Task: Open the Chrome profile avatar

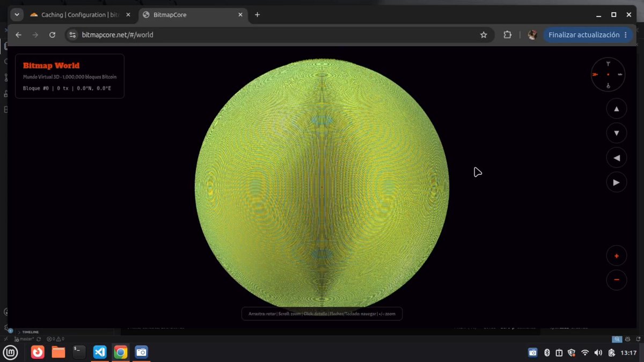Action: 532,35
